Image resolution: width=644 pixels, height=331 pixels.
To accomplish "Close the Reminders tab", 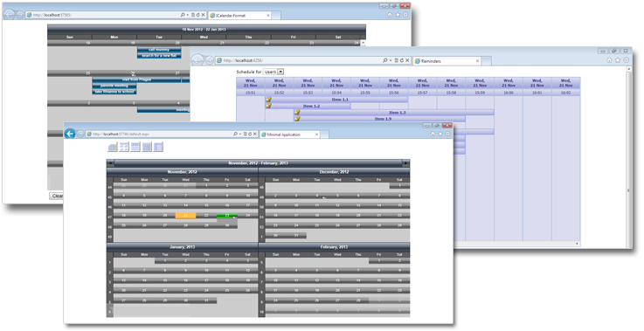I will [x=477, y=61].
